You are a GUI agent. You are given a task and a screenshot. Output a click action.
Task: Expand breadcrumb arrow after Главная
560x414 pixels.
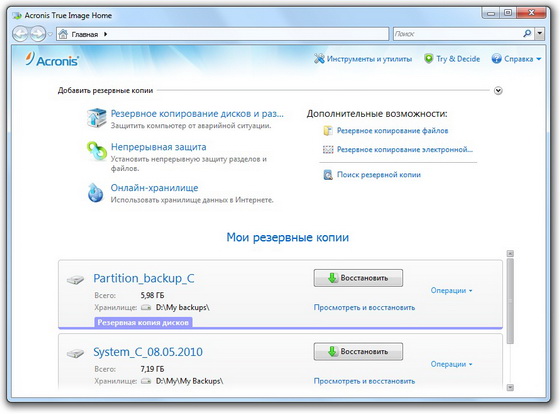coord(105,34)
